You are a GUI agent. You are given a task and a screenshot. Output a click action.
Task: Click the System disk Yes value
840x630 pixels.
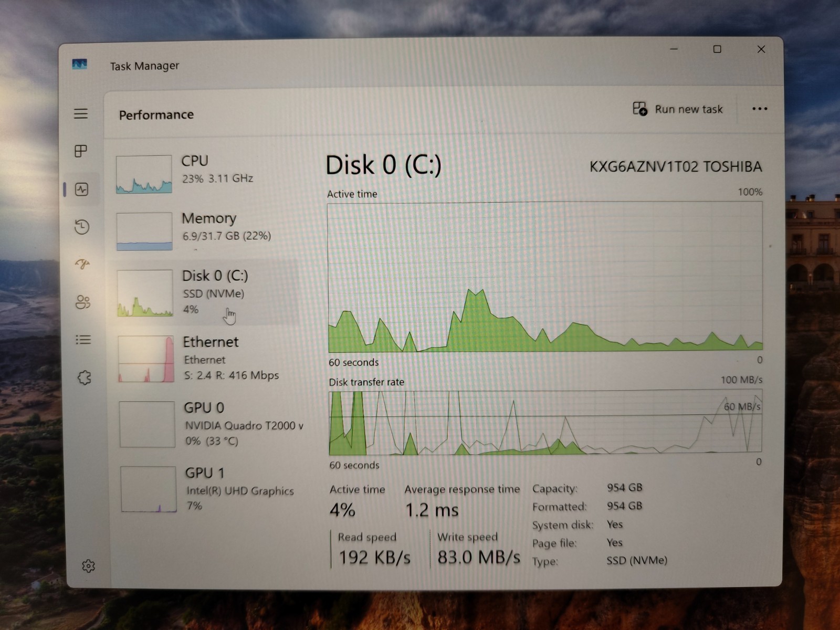[615, 524]
